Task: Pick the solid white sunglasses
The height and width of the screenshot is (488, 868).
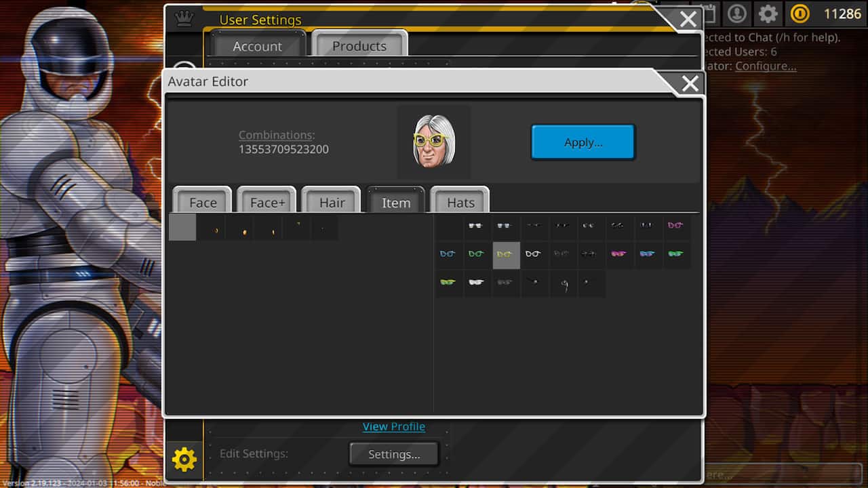Action: point(477,283)
